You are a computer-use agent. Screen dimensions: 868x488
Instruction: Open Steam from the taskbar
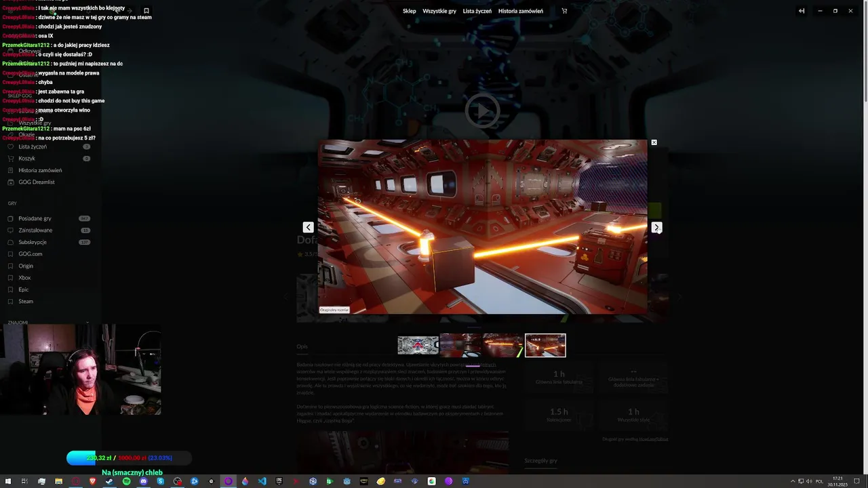pos(109,481)
